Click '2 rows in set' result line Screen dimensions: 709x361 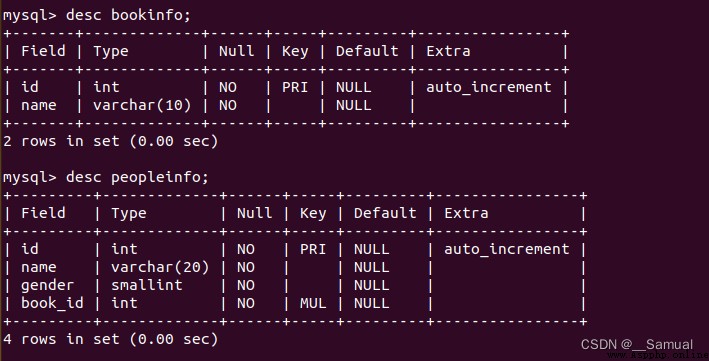pos(110,141)
